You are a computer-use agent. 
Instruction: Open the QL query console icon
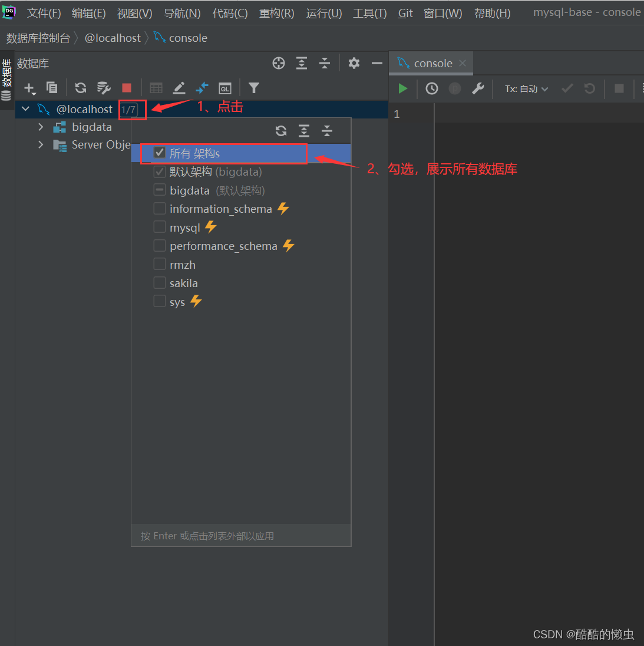[225, 88]
